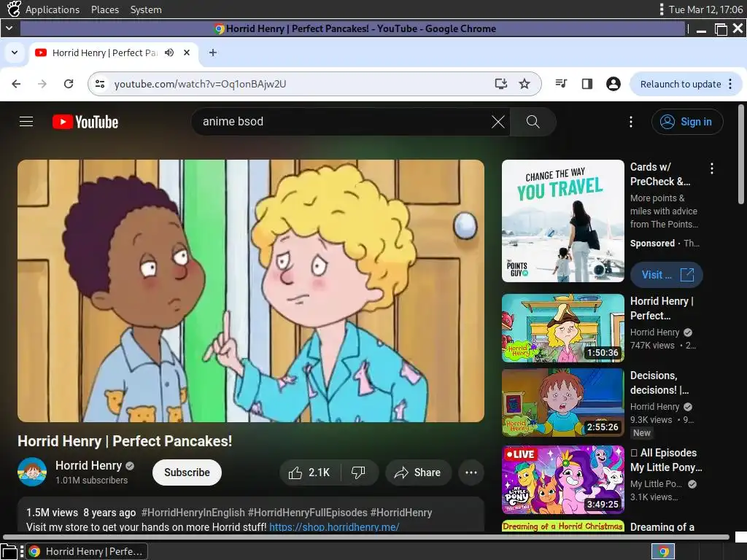Open a new tab with plus button
The height and width of the screenshot is (560, 747).
pos(213,52)
